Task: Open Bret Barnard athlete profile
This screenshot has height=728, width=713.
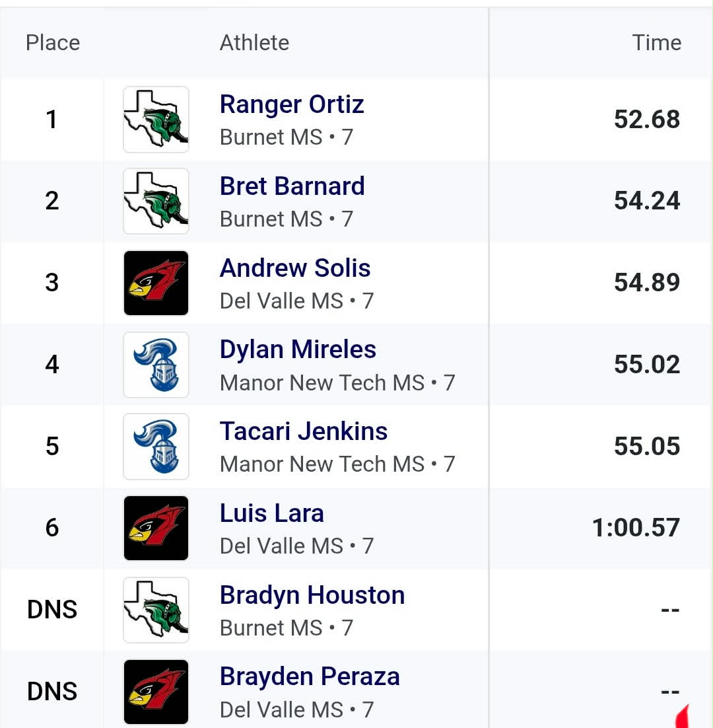Action: click(292, 186)
